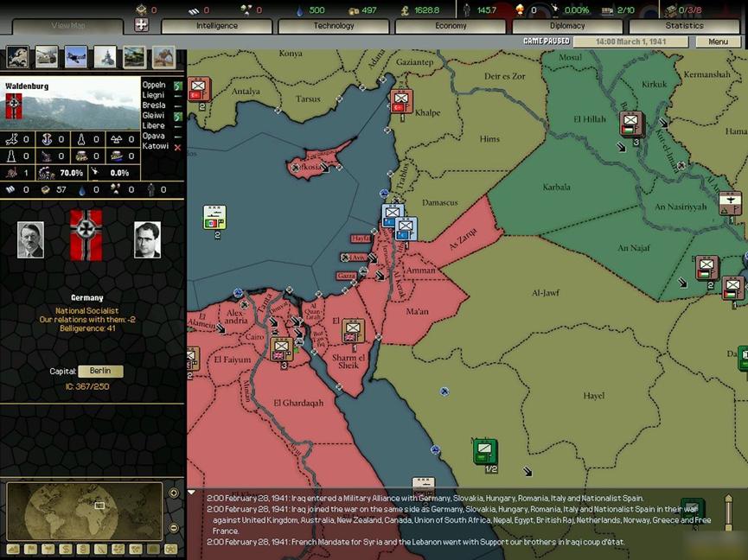Select the Turkish army unit near Antalya
The width and height of the screenshot is (748, 560).
[198, 90]
